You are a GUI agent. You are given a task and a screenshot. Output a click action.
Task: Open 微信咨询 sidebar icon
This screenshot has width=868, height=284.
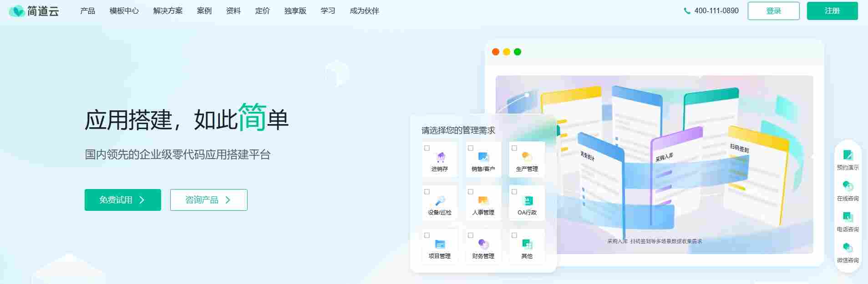[848, 248]
